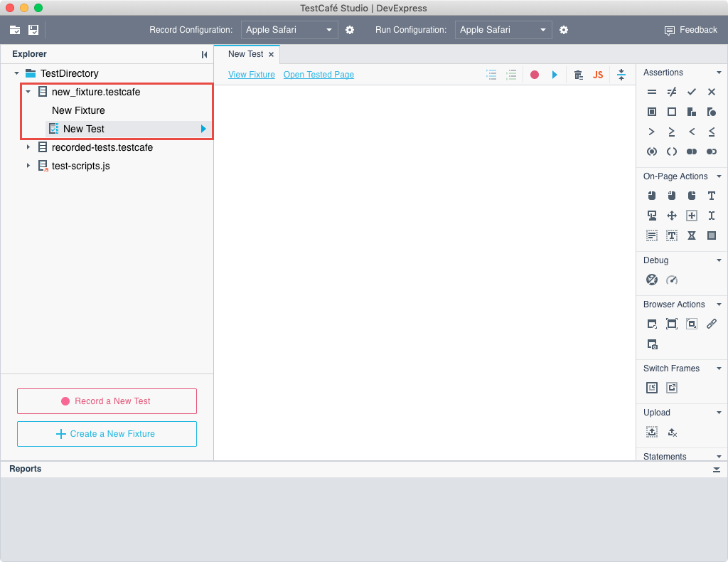
Task: Add the X (Not Ok) assertion
Action: (x=711, y=92)
